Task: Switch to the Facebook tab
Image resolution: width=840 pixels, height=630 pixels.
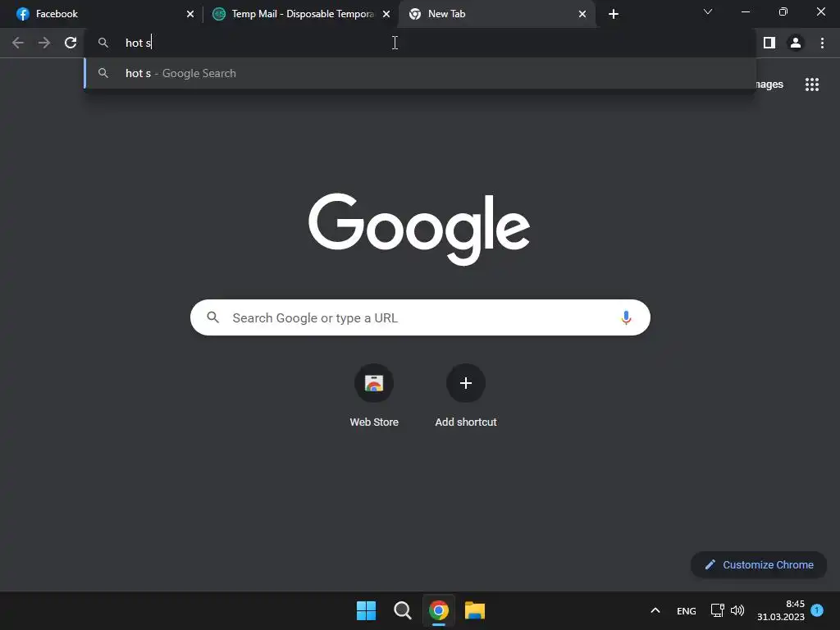Action: coord(102,14)
